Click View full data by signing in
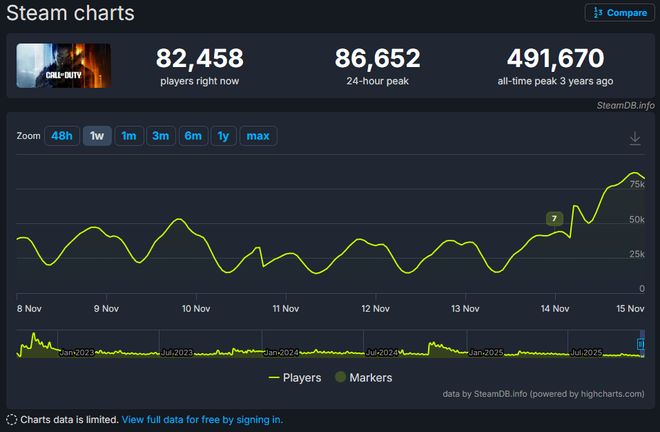 [x=202, y=420]
